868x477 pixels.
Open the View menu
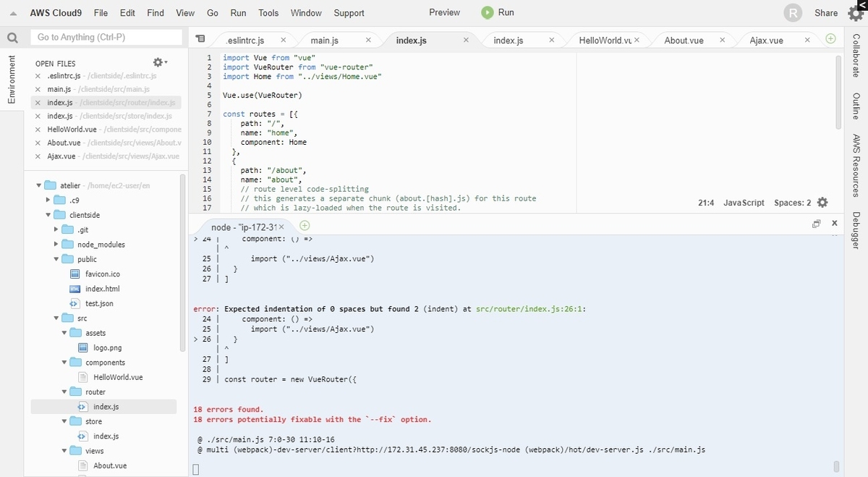coord(185,13)
